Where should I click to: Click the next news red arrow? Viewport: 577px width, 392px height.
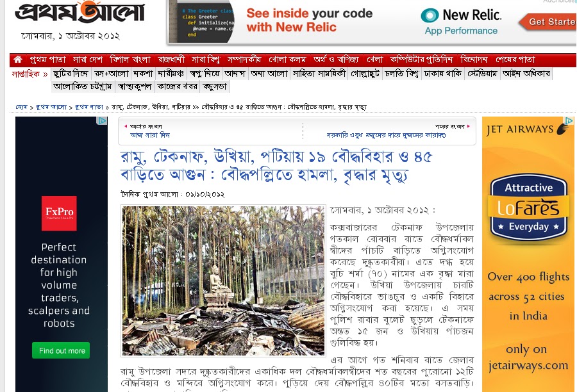point(469,126)
